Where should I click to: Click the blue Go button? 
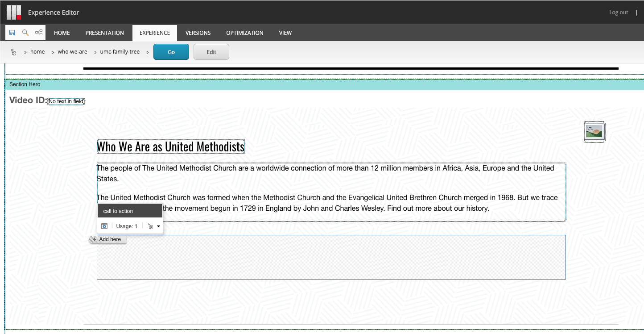coord(171,52)
